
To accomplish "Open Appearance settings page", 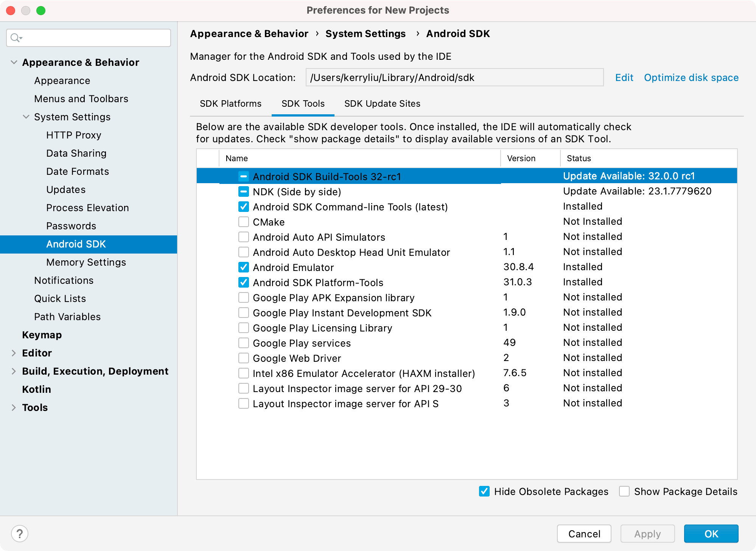I will coord(62,81).
